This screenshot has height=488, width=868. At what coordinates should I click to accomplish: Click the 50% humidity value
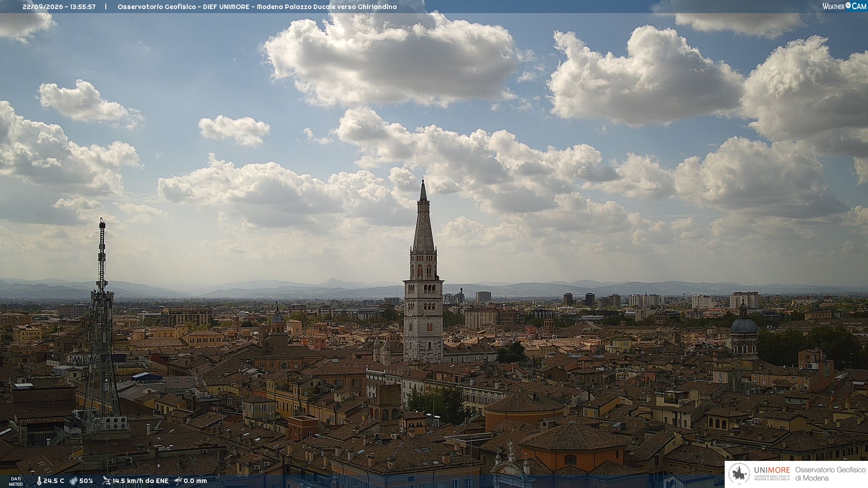tap(86, 481)
